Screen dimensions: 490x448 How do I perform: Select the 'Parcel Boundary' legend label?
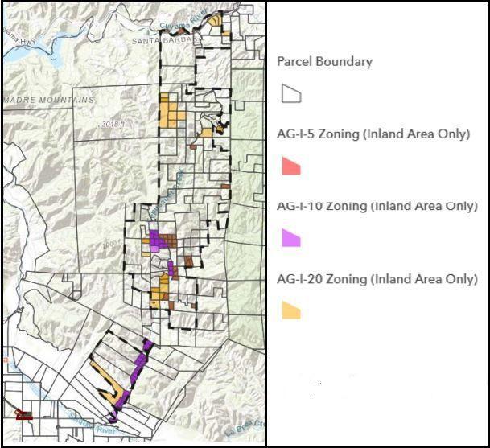click(324, 62)
